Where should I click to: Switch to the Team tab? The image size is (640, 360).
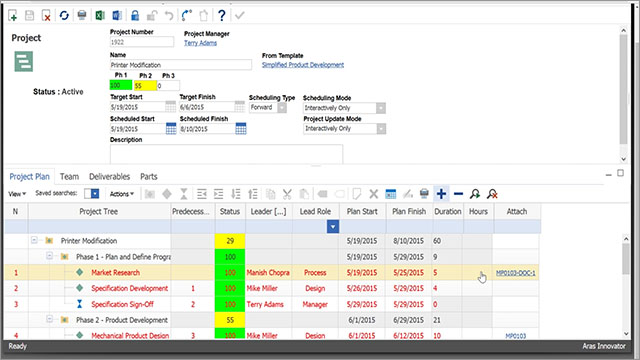(69, 177)
